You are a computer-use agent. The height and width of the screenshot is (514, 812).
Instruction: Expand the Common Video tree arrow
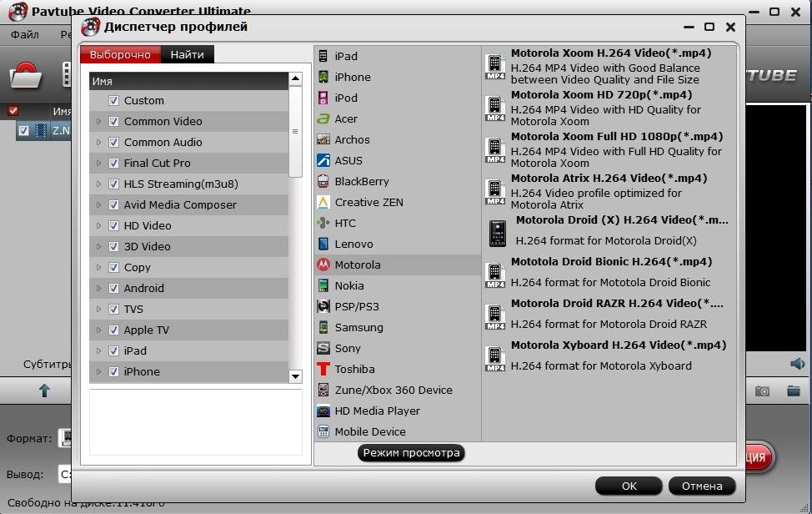[x=98, y=121]
